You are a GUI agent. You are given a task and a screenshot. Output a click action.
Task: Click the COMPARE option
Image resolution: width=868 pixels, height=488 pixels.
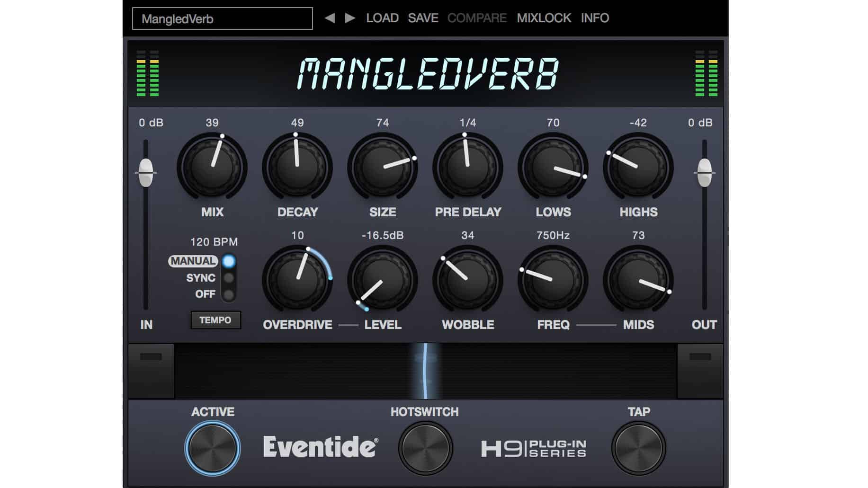coord(477,18)
